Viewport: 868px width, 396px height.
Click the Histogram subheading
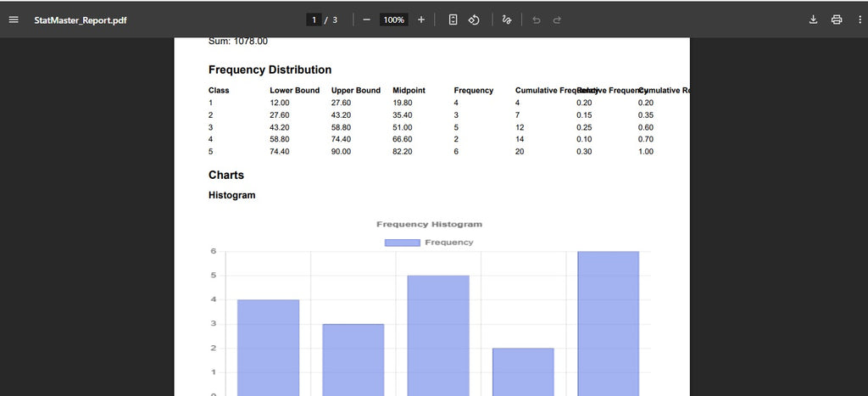[x=232, y=196]
